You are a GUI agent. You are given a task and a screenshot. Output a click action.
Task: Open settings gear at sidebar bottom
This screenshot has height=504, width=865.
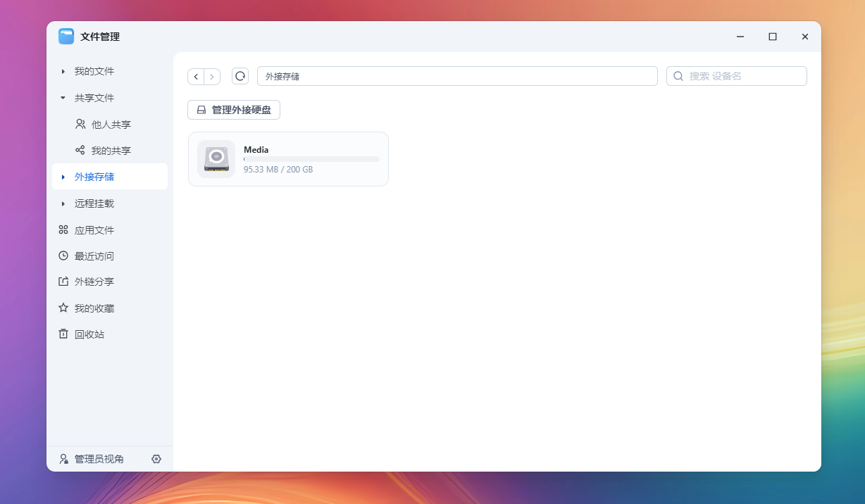(156, 459)
